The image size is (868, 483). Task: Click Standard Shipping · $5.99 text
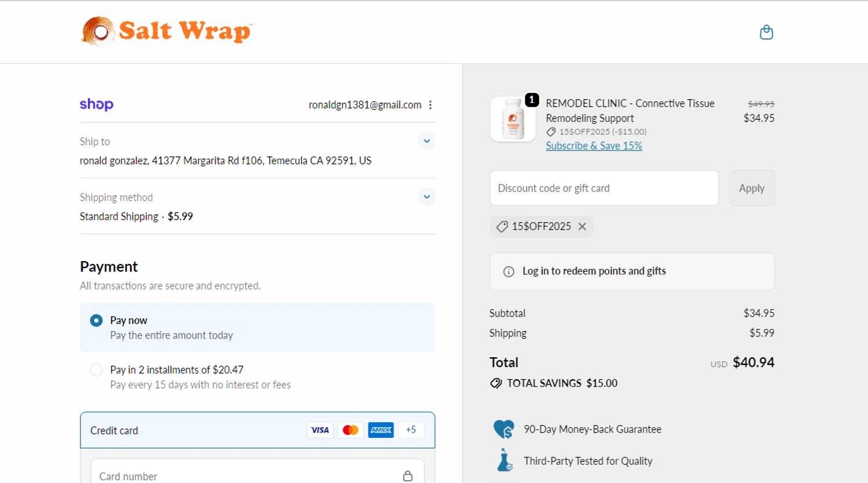tap(136, 217)
